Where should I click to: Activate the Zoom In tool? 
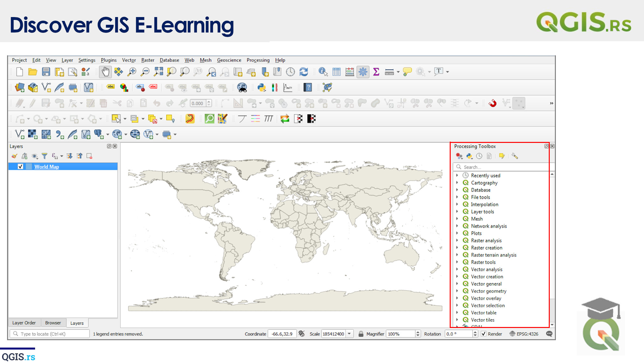[x=132, y=72]
